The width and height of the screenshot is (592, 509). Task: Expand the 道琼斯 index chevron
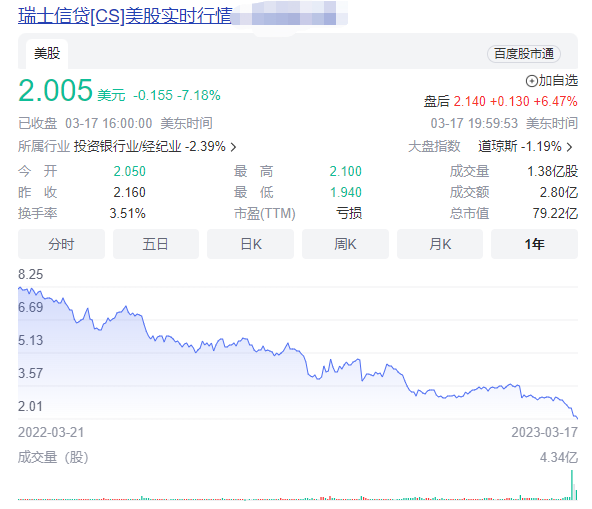click(x=569, y=147)
